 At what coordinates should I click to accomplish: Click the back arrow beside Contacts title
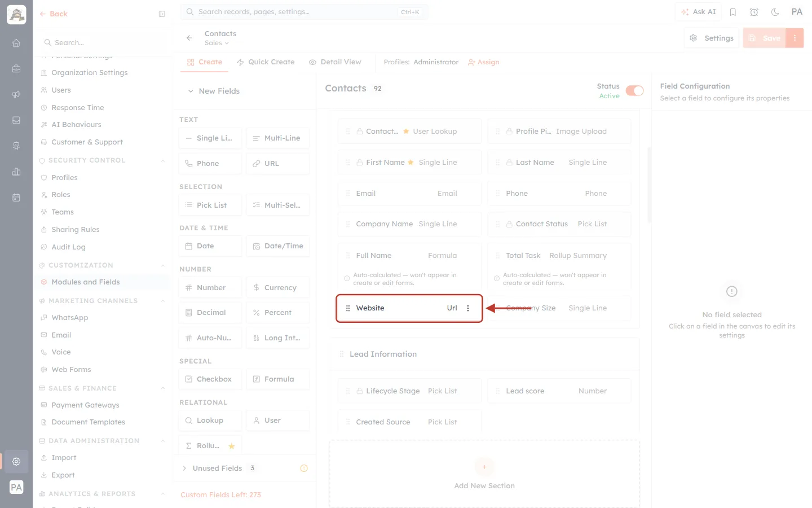(x=189, y=38)
